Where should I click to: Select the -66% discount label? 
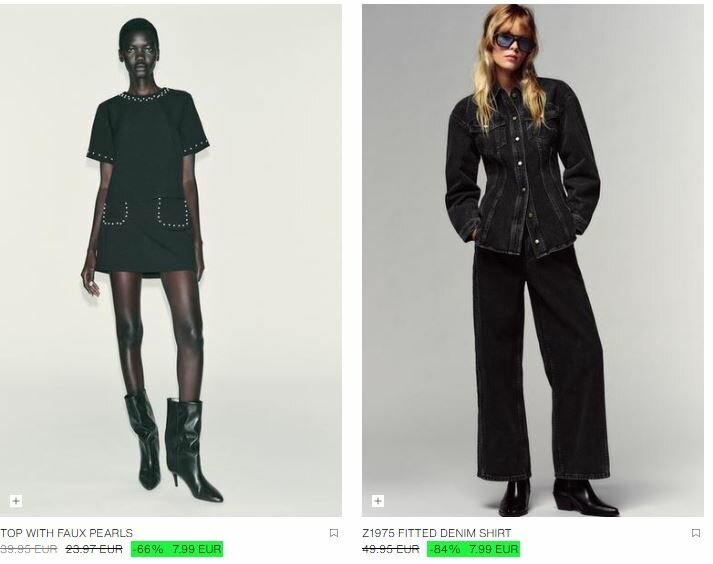(x=148, y=549)
